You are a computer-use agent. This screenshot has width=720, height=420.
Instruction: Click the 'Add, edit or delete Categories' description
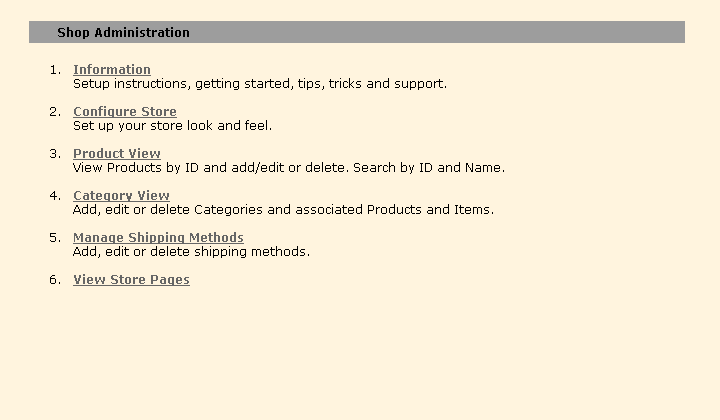pyautogui.click(x=283, y=210)
